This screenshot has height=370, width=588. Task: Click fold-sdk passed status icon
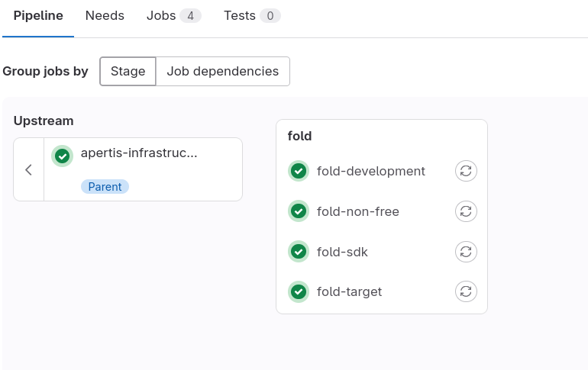point(299,252)
